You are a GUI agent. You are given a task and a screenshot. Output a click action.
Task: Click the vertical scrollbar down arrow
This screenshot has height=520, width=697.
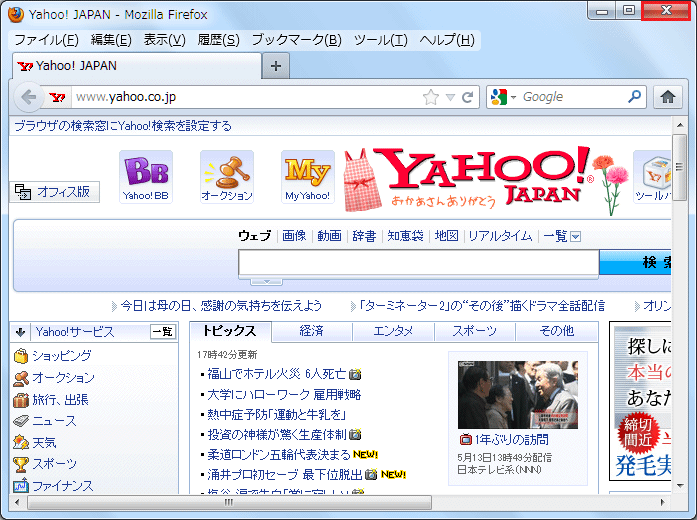pyautogui.click(x=680, y=486)
